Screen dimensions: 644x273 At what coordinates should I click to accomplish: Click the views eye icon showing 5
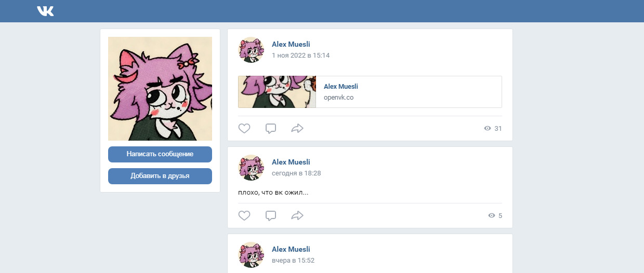tap(492, 215)
